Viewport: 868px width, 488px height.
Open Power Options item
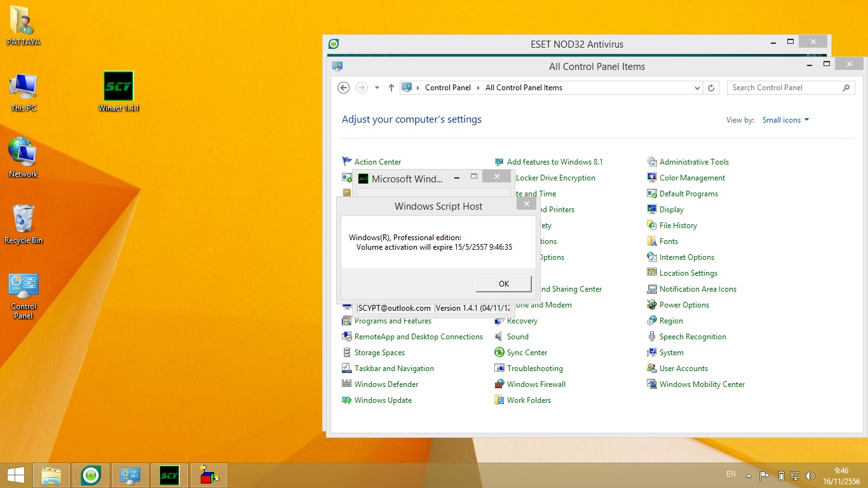(x=684, y=305)
